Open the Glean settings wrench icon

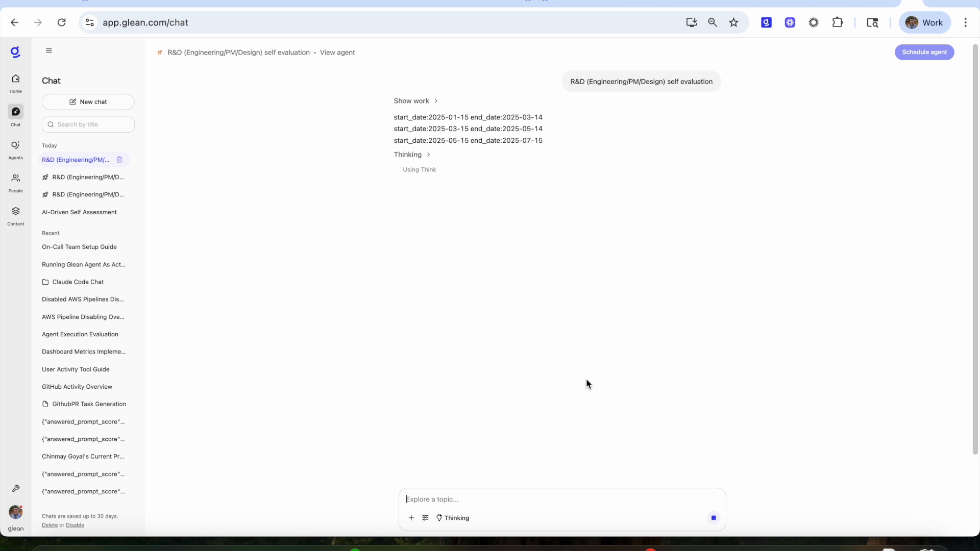pos(16,488)
